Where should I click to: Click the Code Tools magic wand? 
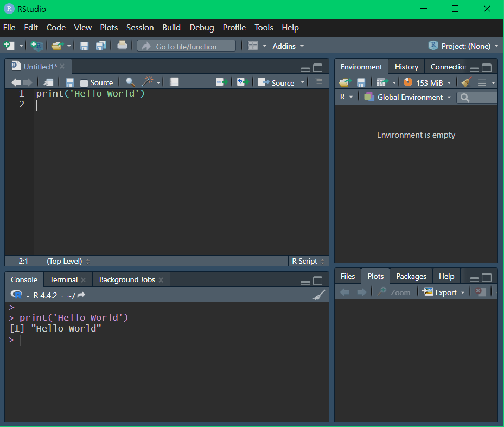pos(148,81)
